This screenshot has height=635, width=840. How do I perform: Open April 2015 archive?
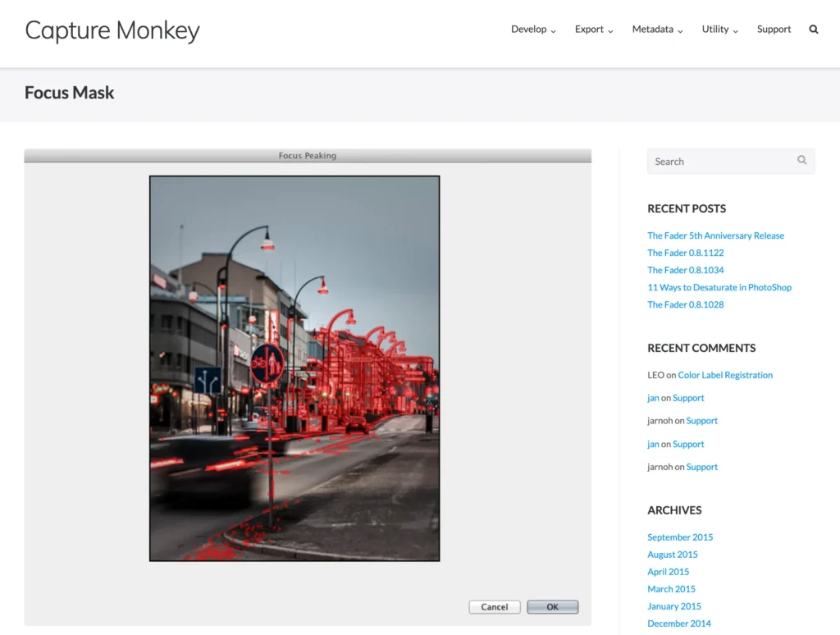coord(668,572)
